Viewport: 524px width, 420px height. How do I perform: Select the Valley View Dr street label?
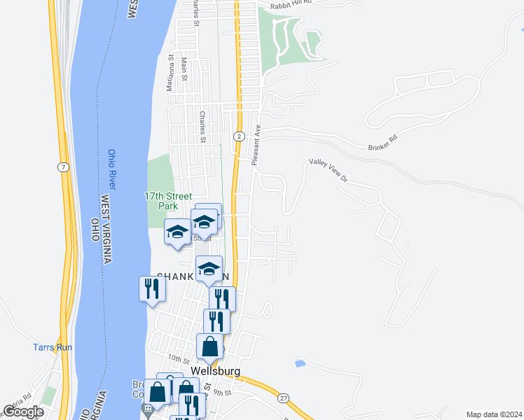tap(328, 170)
